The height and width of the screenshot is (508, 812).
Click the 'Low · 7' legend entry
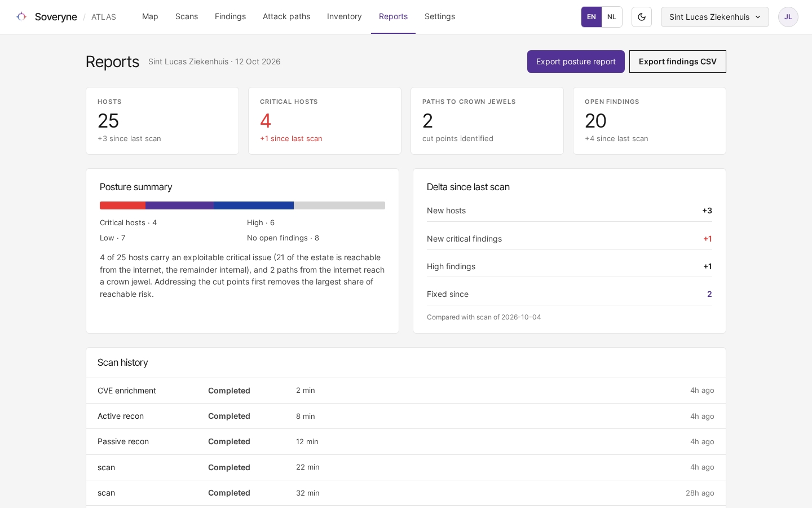click(x=113, y=238)
